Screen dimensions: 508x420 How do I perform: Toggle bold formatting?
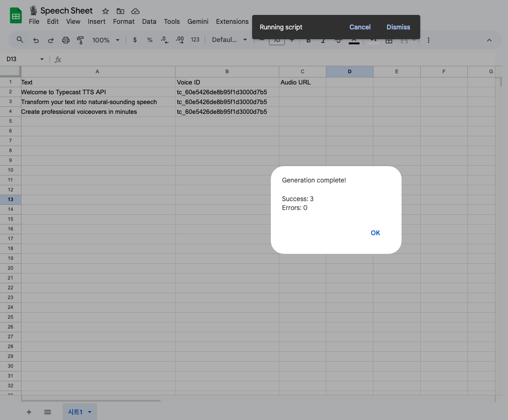tap(308, 40)
